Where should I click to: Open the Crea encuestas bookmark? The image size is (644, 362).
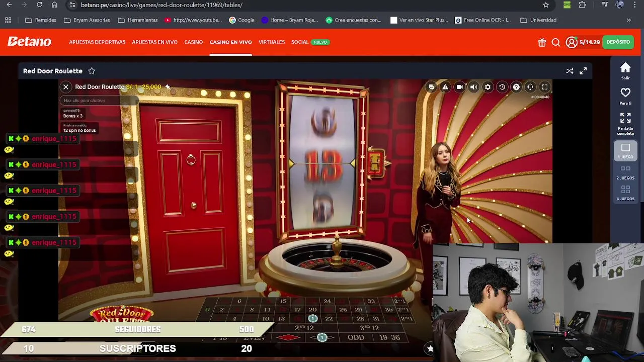[354, 20]
